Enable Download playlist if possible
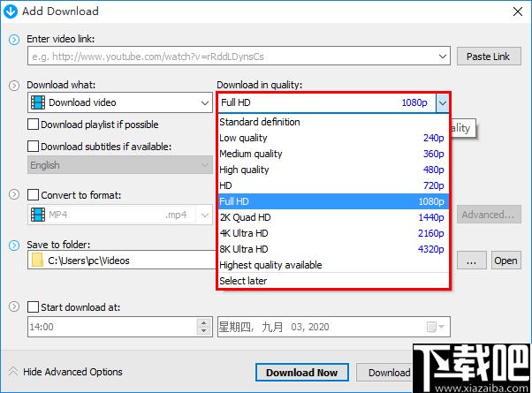Screen dimensions: 532x393 tap(34, 125)
